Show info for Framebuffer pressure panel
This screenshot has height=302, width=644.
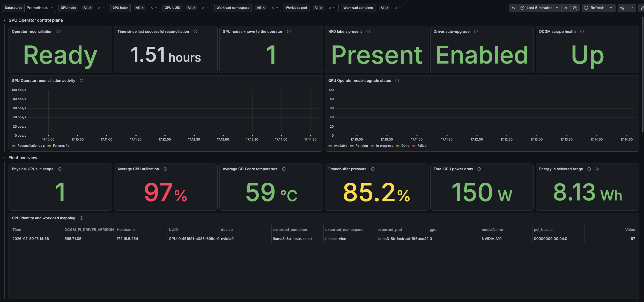coord(373,169)
